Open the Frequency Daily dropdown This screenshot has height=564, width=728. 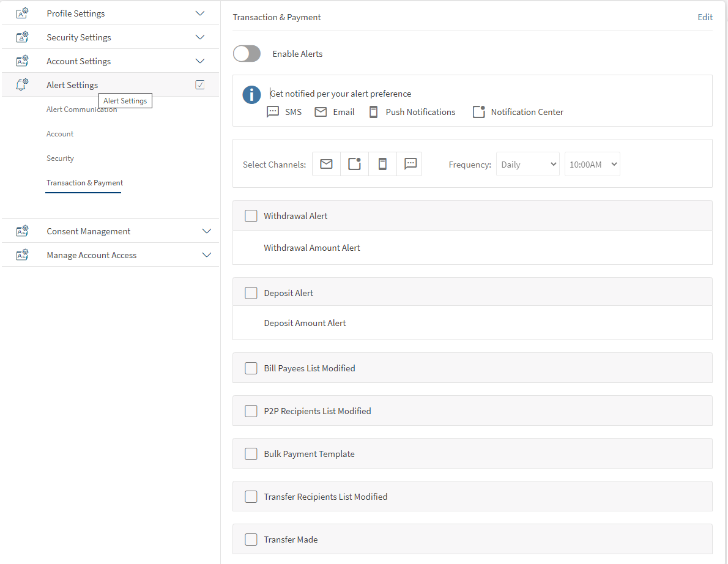pyautogui.click(x=527, y=164)
